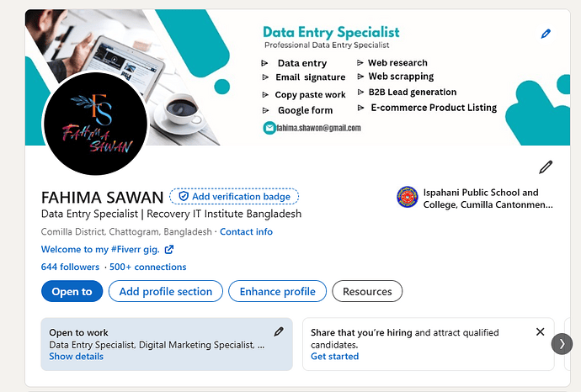Open the FAHIMA SAWAN profile photo
This screenshot has width=581, height=392.
pyautogui.click(x=96, y=124)
